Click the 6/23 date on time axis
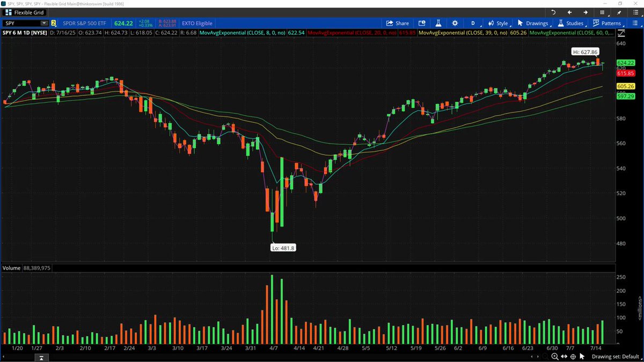This screenshot has width=644, height=362. (x=528, y=348)
